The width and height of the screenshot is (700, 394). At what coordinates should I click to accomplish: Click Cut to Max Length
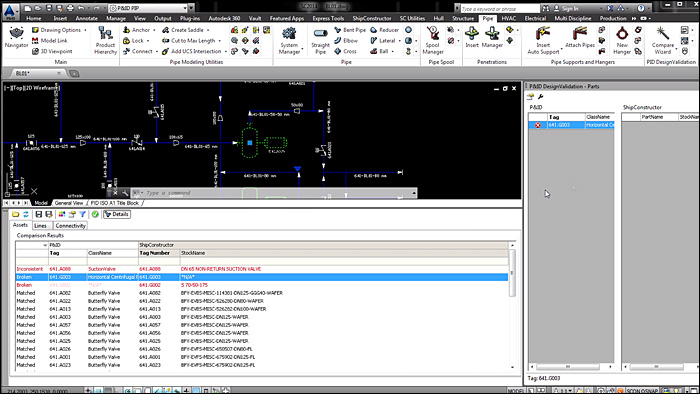189,41
